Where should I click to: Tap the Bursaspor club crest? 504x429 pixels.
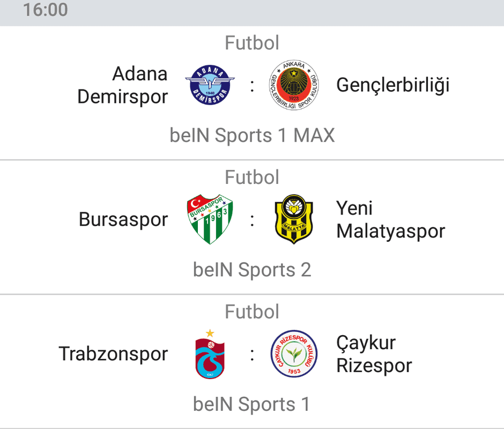pyautogui.click(x=210, y=219)
